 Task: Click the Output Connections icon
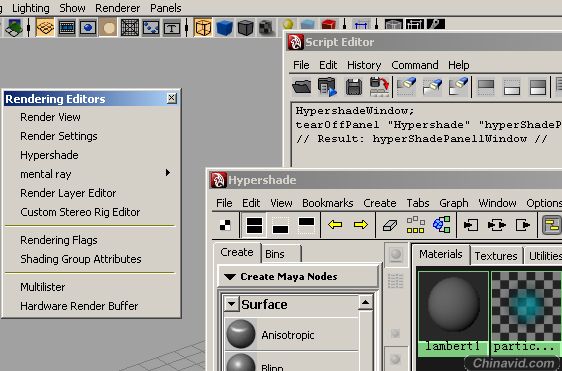(x=523, y=225)
